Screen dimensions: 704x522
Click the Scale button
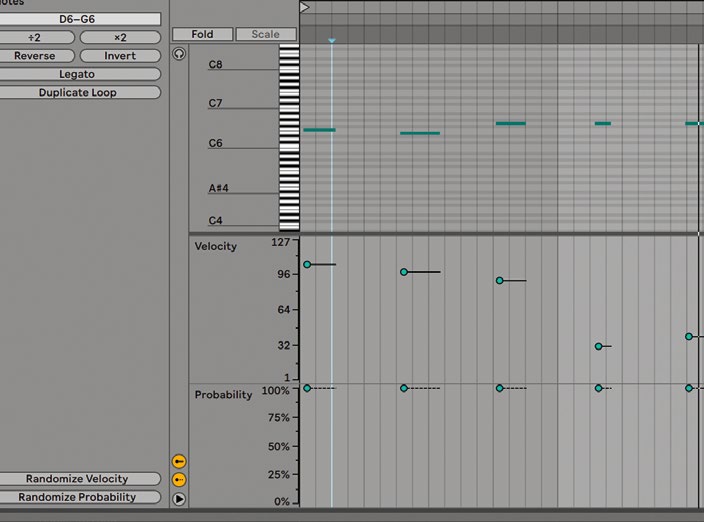point(265,34)
